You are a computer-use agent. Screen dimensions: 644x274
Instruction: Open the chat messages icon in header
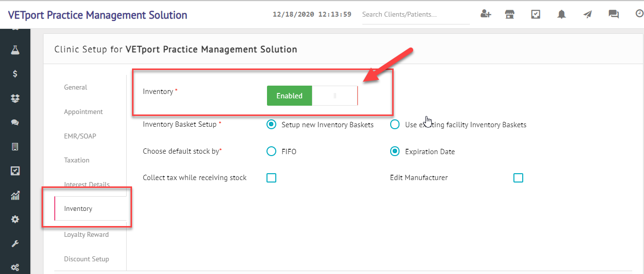click(614, 14)
